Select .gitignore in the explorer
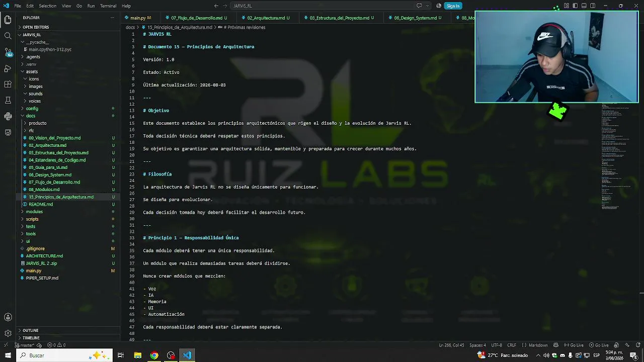 [68, 248]
